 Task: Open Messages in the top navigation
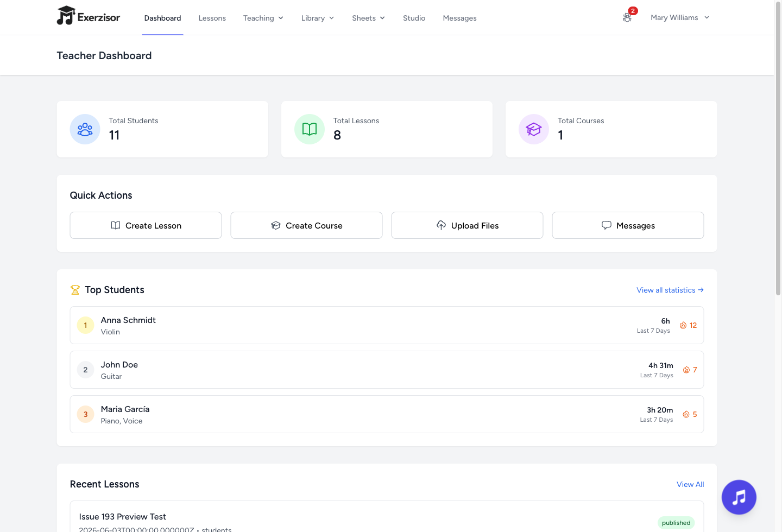(460, 18)
